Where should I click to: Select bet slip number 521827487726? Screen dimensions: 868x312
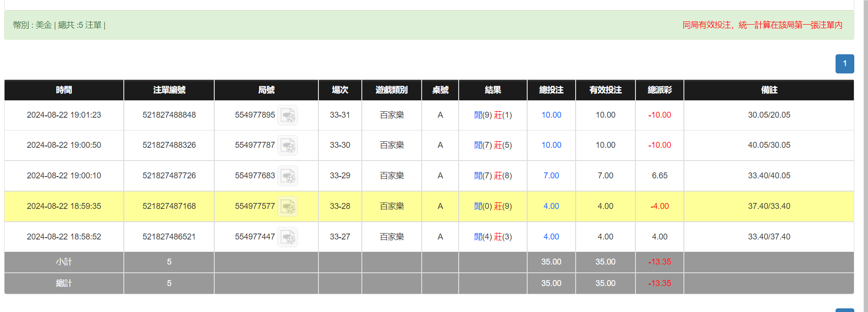coord(169,176)
